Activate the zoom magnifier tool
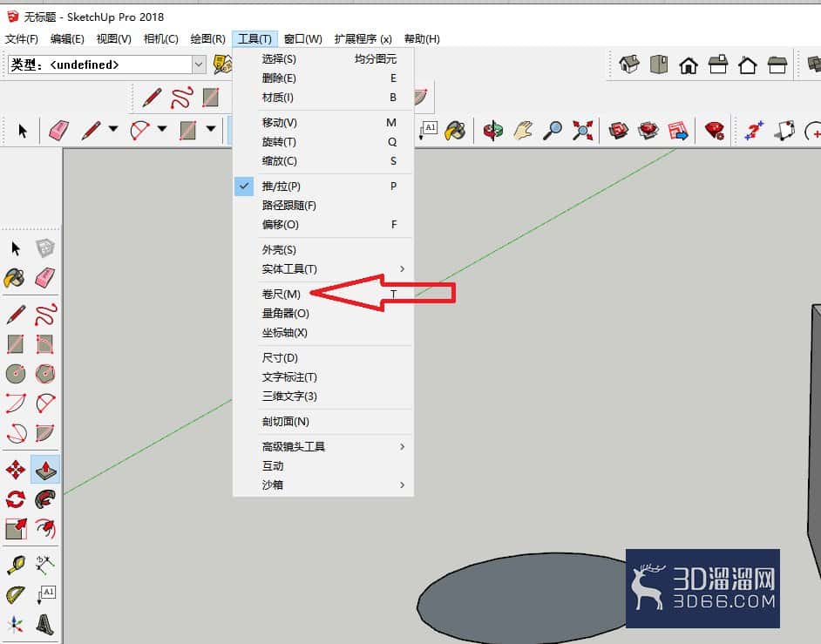The width and height of the screenshot is (821, 644). point(552,131)
